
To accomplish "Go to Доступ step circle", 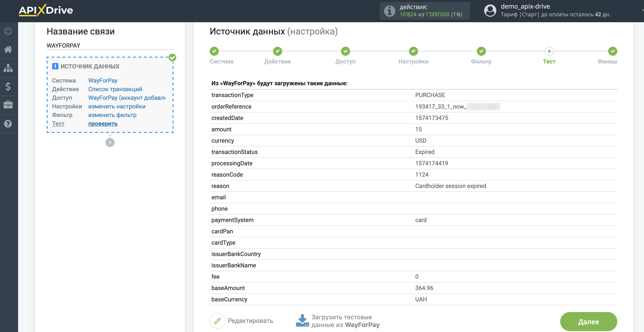I will (346, 51).
